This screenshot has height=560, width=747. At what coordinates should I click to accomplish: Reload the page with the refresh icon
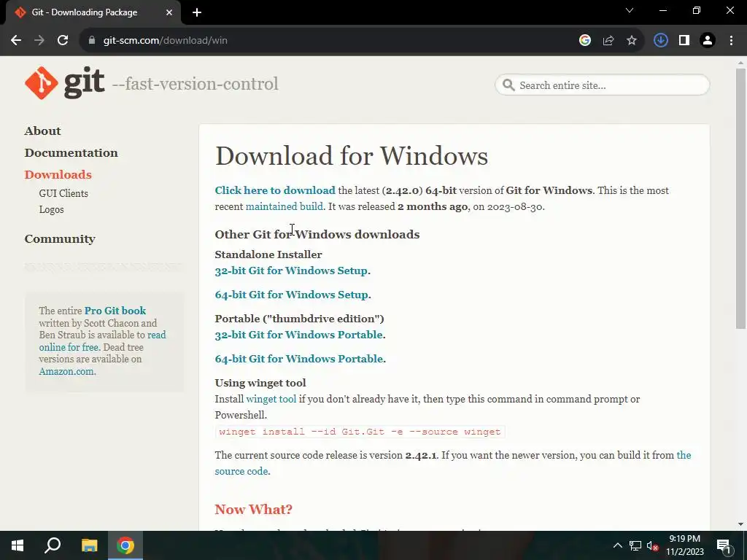pos(63,41)
